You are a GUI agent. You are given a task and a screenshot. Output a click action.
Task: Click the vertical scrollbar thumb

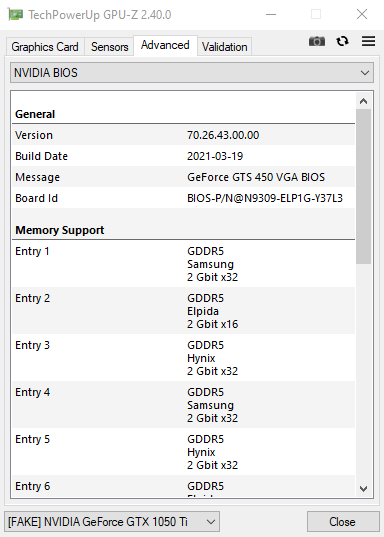[x=363, y=187]
